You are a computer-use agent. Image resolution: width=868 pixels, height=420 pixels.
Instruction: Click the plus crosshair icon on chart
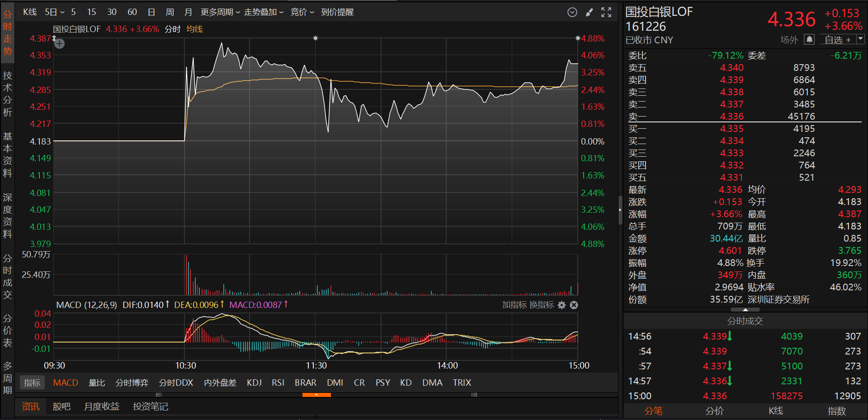60,44
